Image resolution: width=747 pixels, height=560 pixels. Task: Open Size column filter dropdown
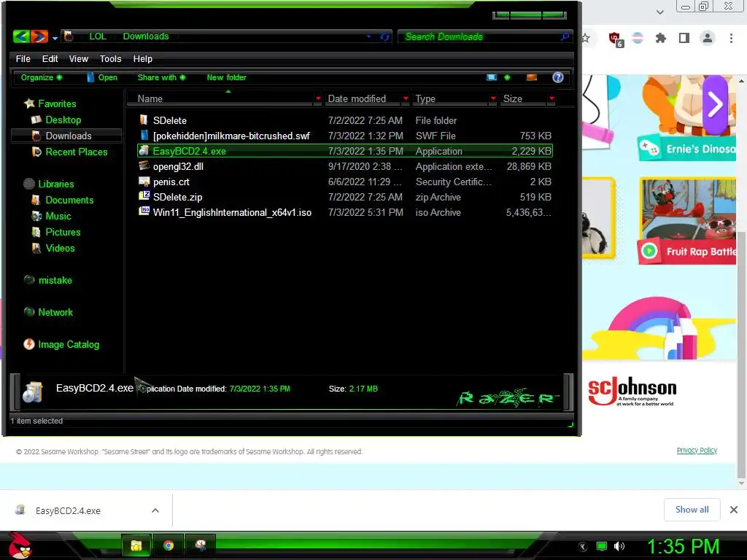pos(551,98)
